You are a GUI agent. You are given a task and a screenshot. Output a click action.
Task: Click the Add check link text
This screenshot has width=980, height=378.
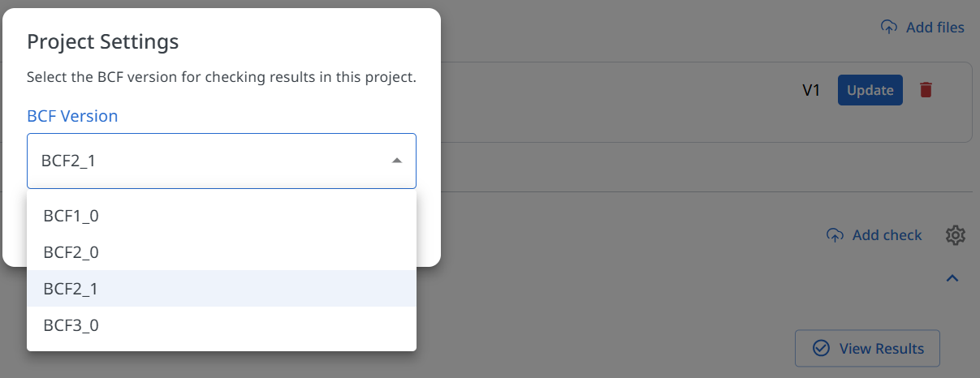[x=887, y=235]
